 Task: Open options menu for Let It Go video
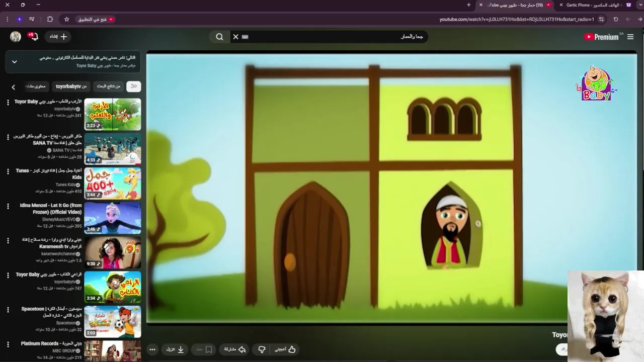(8, 206)
